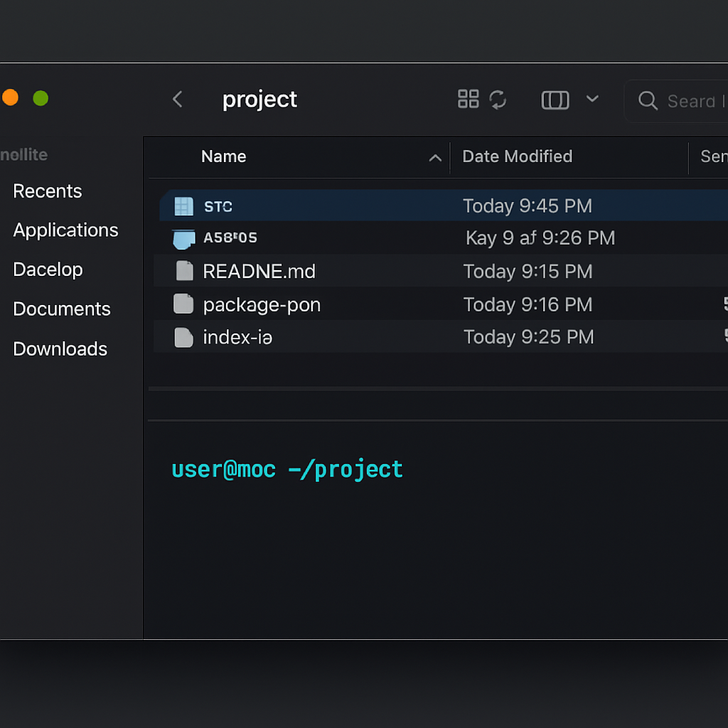Open the view options dropdown chevron
Image resolution: width=728 pixels, height=728 pixels.
592,98
